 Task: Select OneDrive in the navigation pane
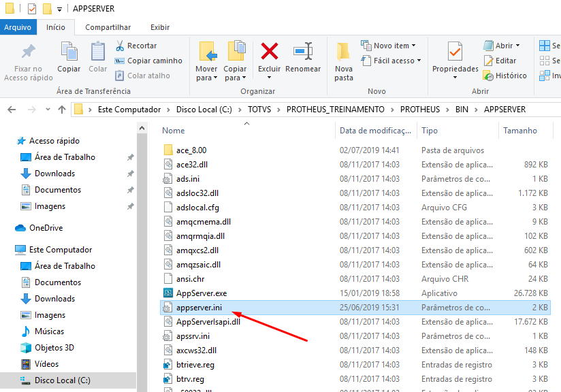46,228
